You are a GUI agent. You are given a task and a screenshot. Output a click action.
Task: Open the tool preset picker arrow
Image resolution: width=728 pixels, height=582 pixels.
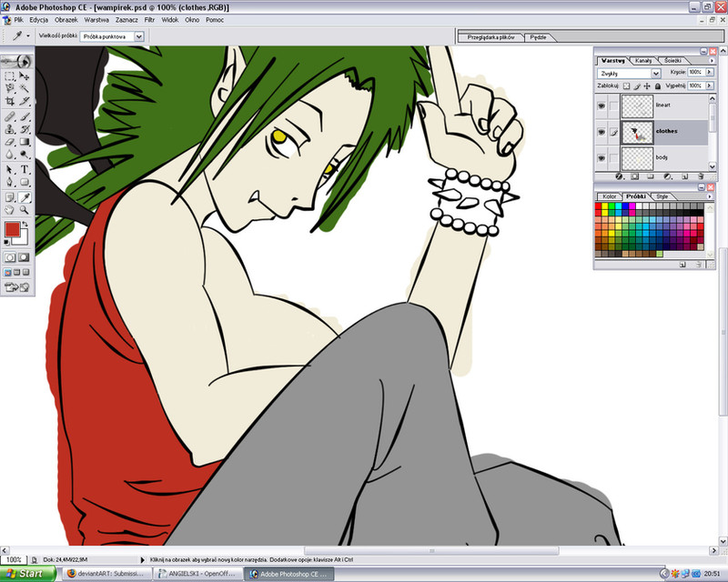(28, 35)
